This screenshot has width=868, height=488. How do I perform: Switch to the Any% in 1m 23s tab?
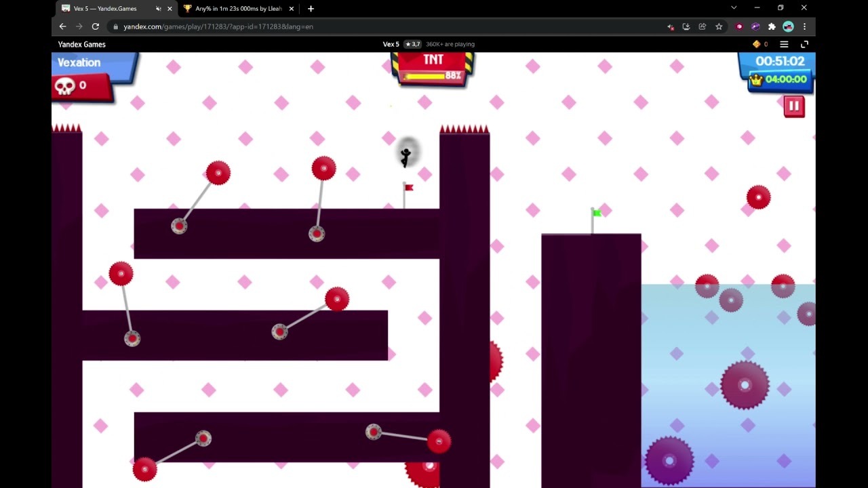coord(237,9)
